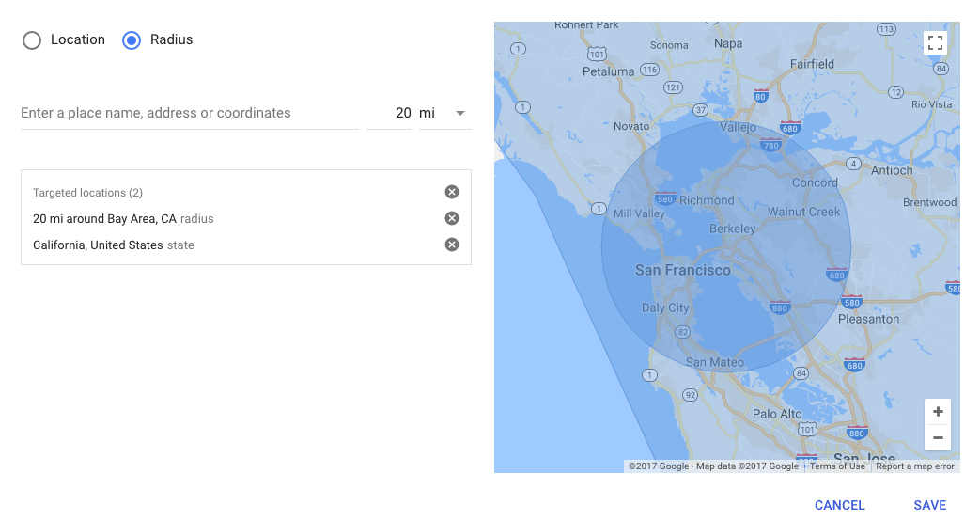Click the place name or address field
Image resolution: width=980 pixels, height=521 pixels.
188,113
